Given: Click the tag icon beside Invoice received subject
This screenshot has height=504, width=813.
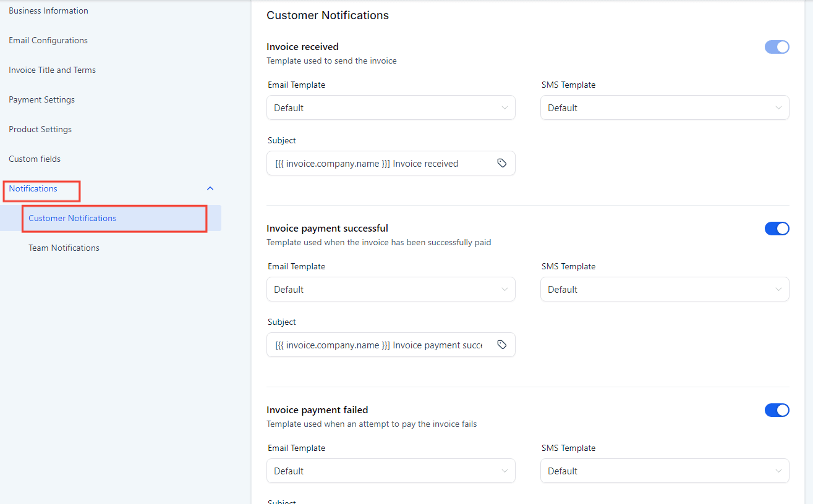Looking at the screenshot, I should pos(502,163).
